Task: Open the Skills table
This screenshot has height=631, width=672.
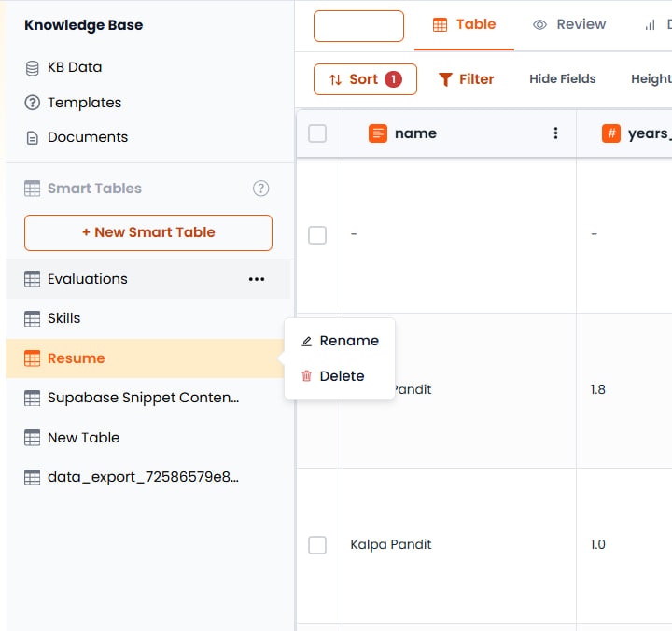Action: (147, 318)
